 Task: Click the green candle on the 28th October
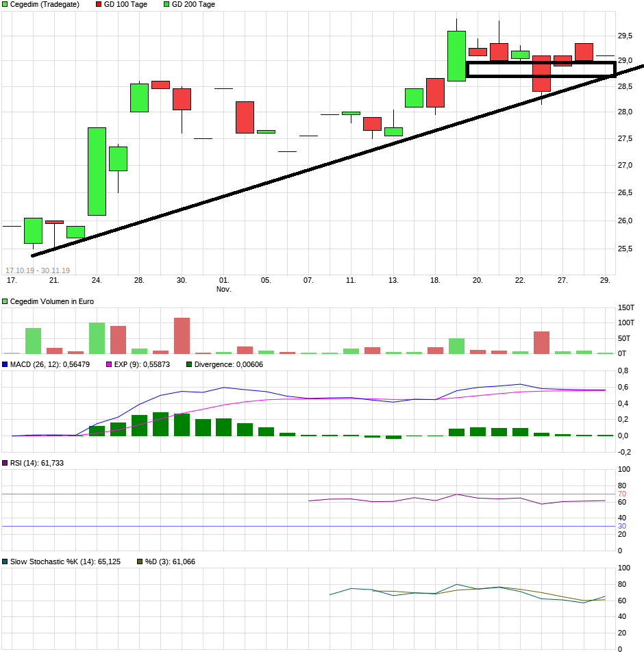[x=139, y=98]
